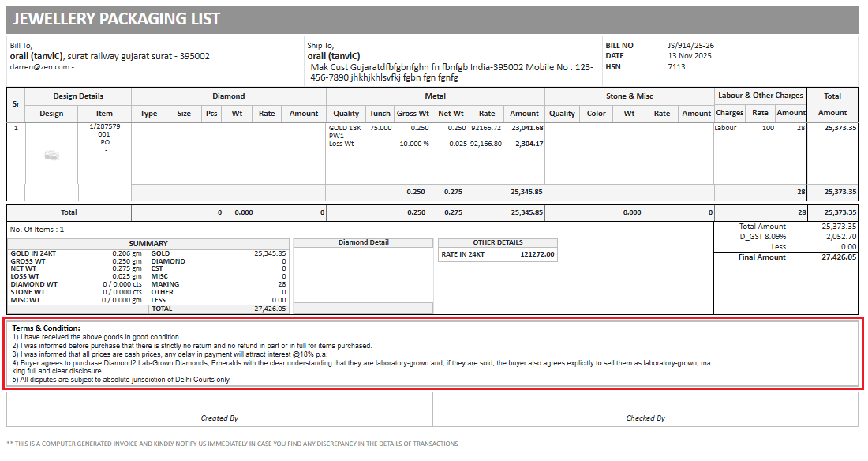
Task: Click the Metal column group header
Action: [x=435, y=96]
